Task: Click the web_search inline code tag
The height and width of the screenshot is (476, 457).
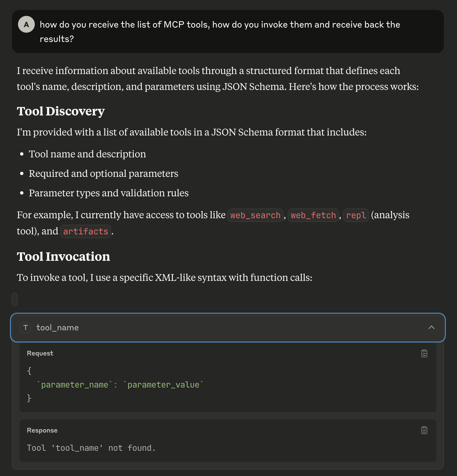Action: tap(255, 215)
